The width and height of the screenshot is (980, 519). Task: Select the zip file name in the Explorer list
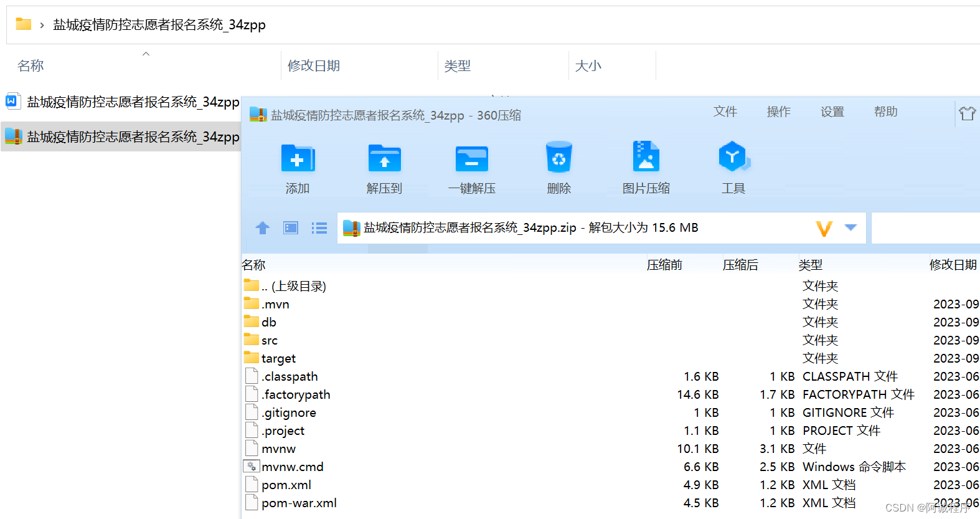coord(133,136)
